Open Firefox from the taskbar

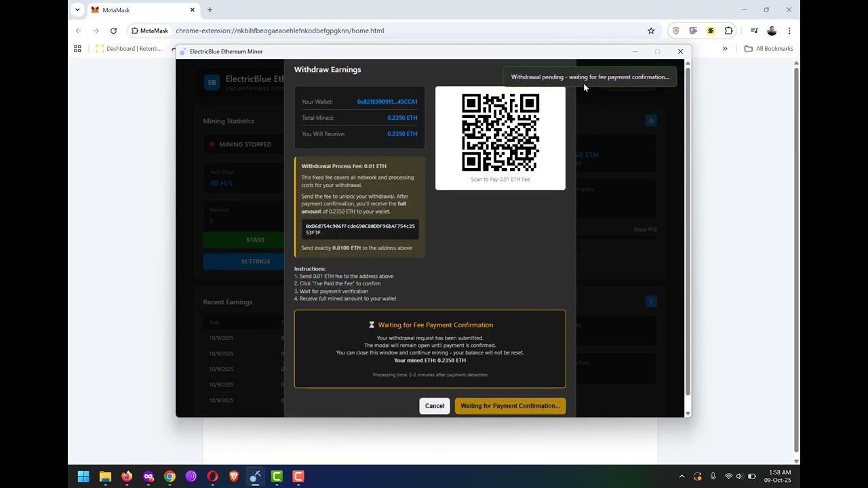[127, 476]
